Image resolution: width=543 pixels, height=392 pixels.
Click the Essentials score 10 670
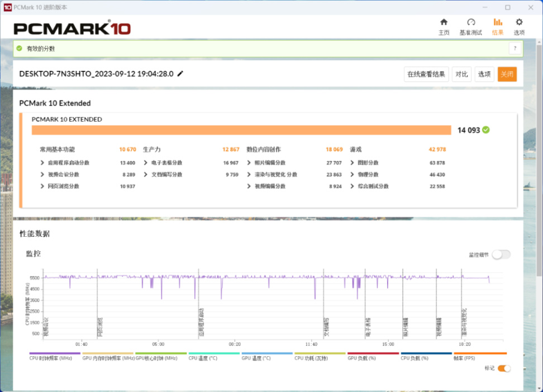[128, 149]
